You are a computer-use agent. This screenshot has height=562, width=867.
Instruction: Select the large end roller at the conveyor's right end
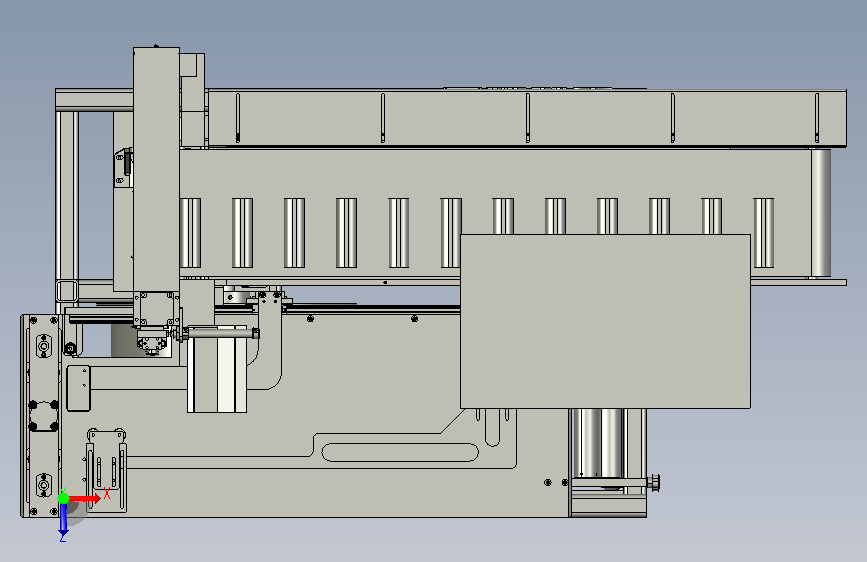(x=821, y=213)
